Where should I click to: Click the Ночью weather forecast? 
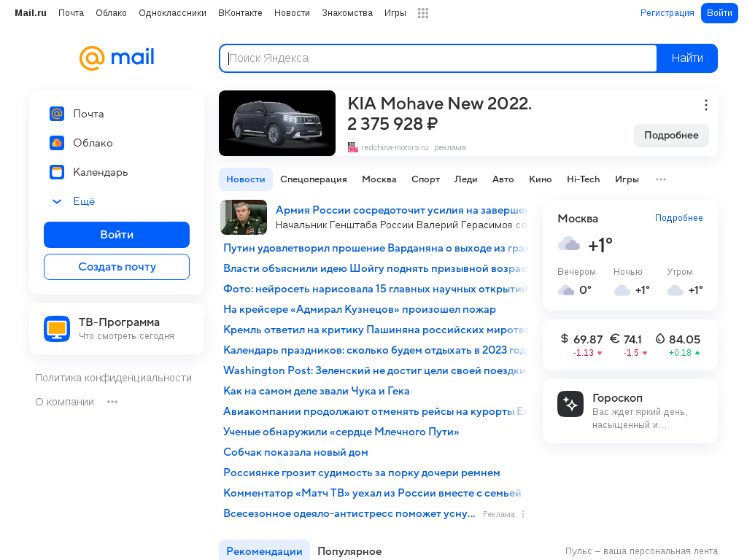[632, 282]
